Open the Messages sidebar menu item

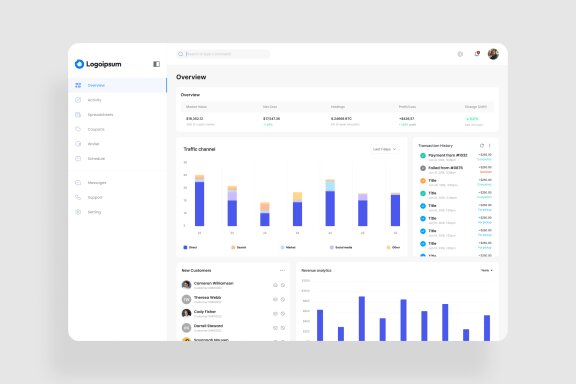coord(118,183)
